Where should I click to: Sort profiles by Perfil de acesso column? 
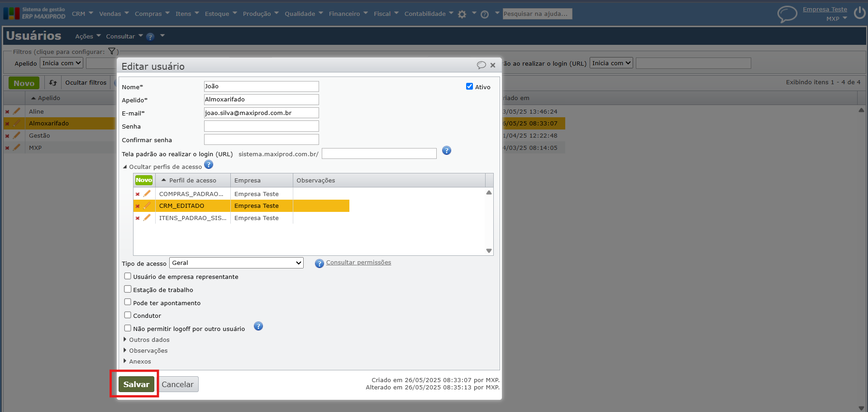tap(193, 181)
